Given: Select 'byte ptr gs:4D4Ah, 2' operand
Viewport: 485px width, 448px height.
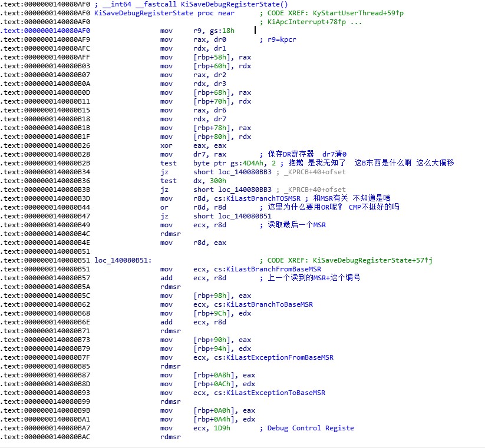Looking at the screenshot, I should coord(235,163).
